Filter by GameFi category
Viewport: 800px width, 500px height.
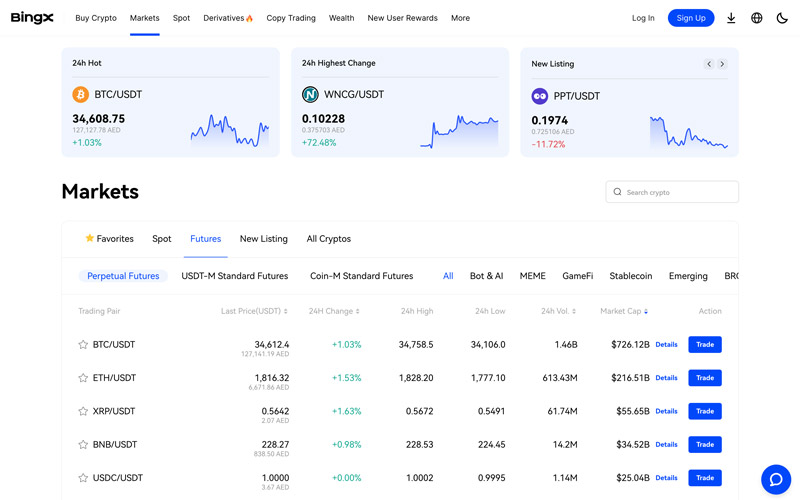(578, 276)
